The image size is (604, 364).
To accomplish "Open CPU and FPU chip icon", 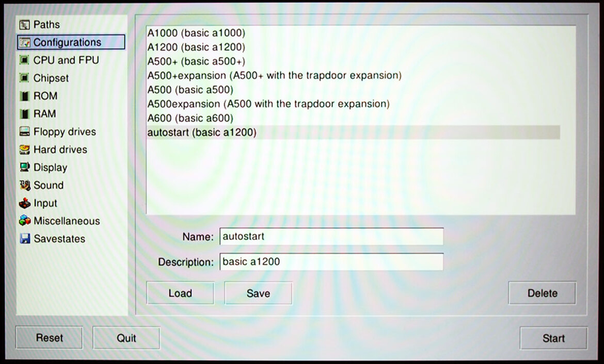I will (25, 60).
